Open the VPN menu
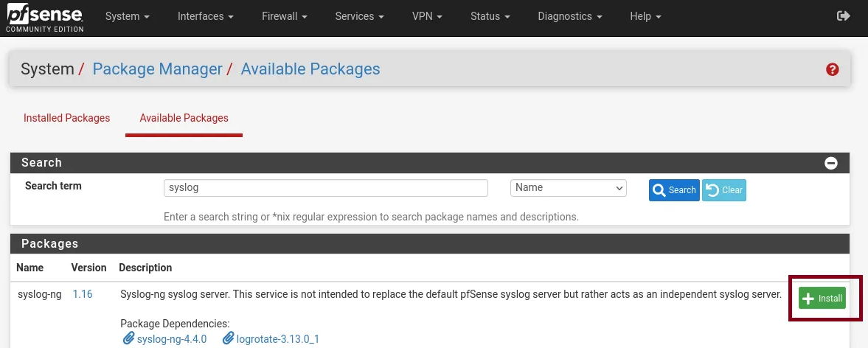The width and height of the screenshot is (868, 348). [427, 17]
